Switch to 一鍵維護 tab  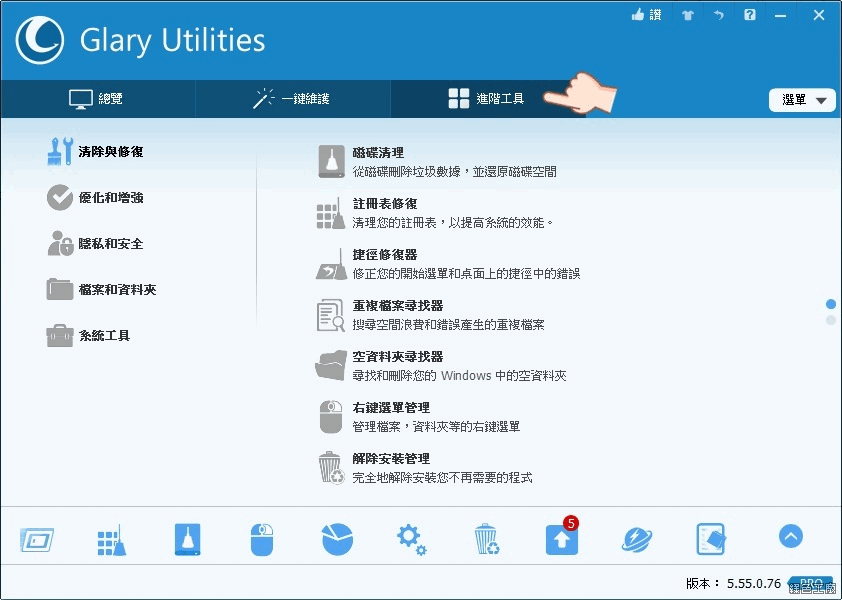pos(293,99)
